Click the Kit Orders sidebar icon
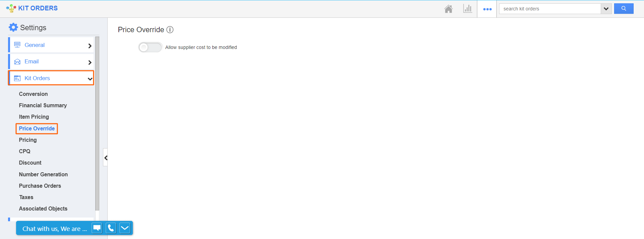Viewport: 644px width, 239px height. [17, 78]
